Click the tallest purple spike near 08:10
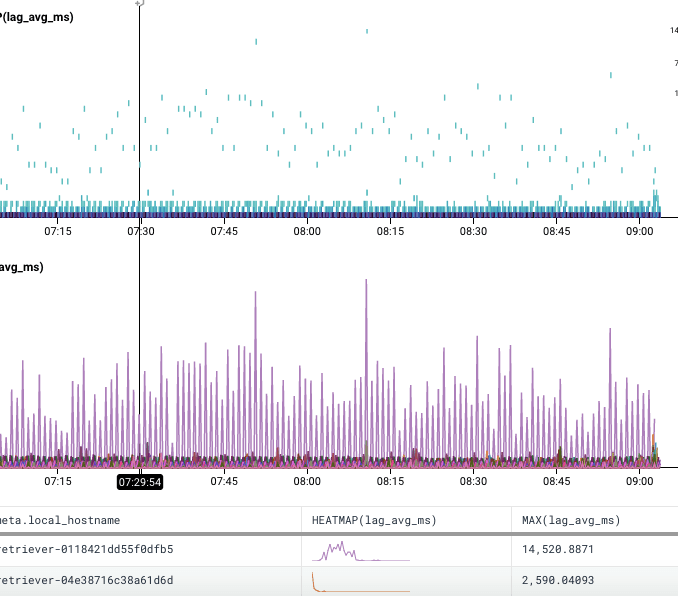Screen dimensions: 678x596 366,285
